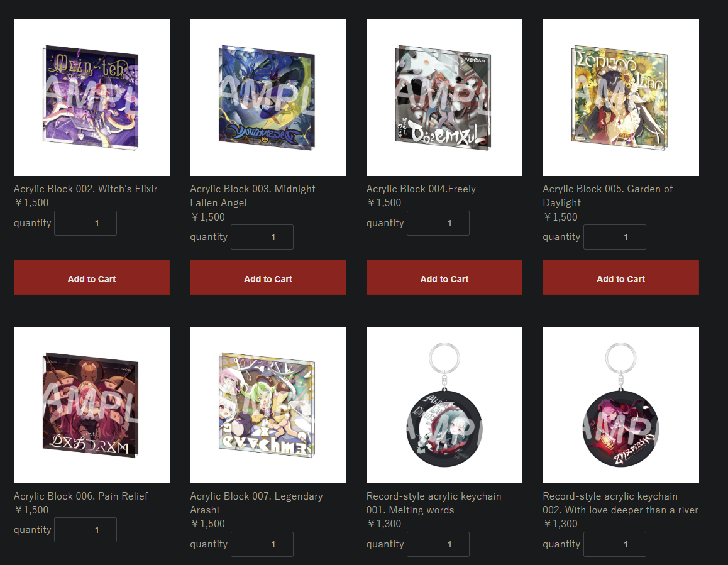
Task: Add Acrylic Block 004 Freely to cart
Action: (444, 277)
